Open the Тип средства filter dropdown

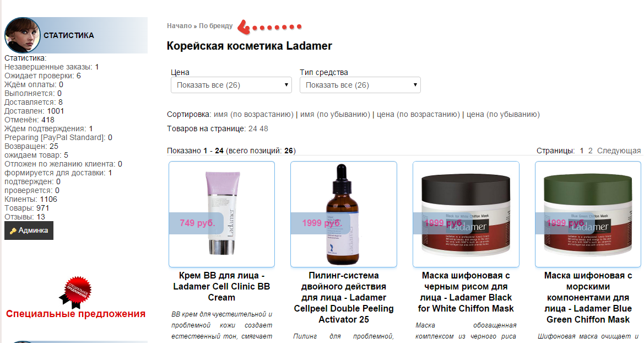360,85
